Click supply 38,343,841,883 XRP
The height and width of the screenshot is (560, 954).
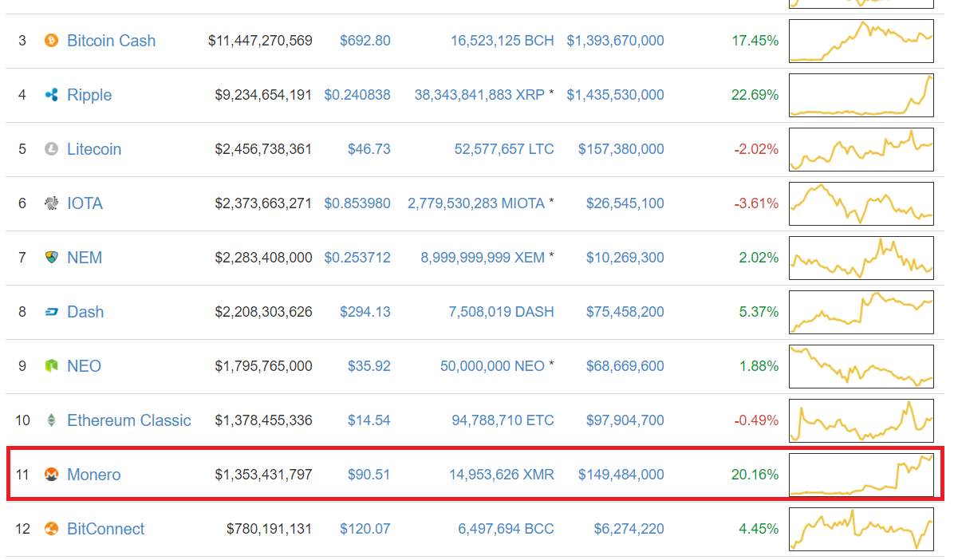pos(479,95)
